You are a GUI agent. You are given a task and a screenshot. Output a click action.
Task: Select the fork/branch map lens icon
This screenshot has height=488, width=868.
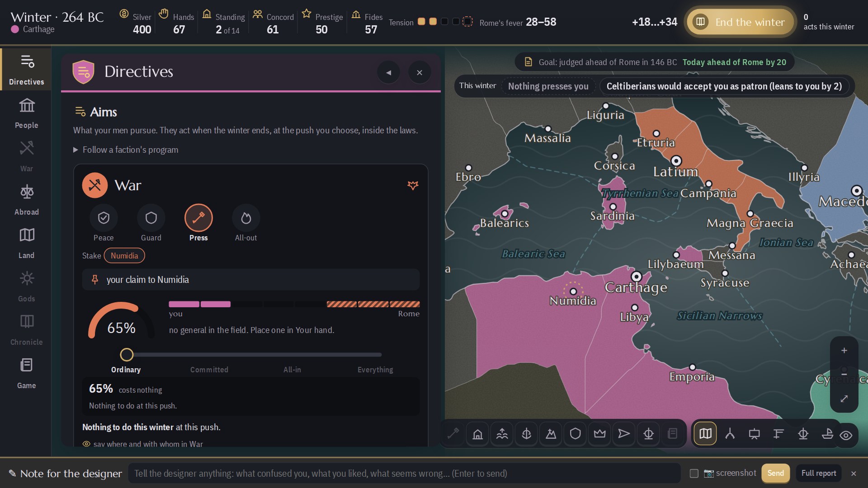click(x=730, y=434)
